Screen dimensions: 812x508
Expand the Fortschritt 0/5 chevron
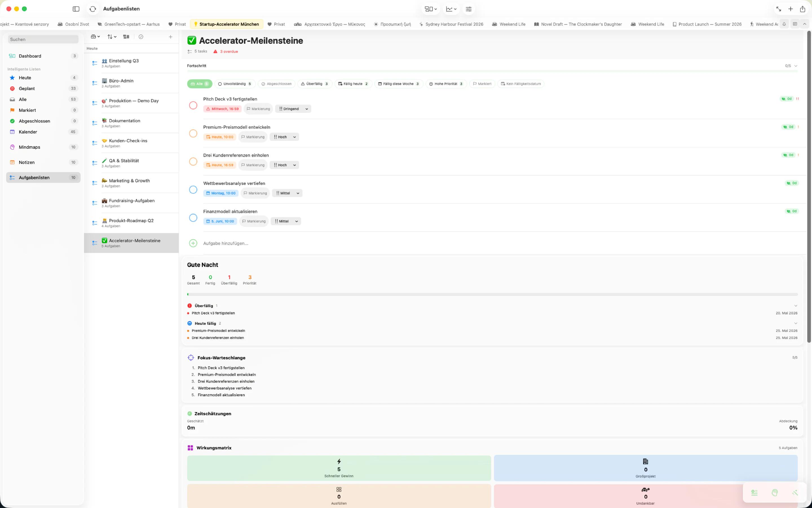796,66
